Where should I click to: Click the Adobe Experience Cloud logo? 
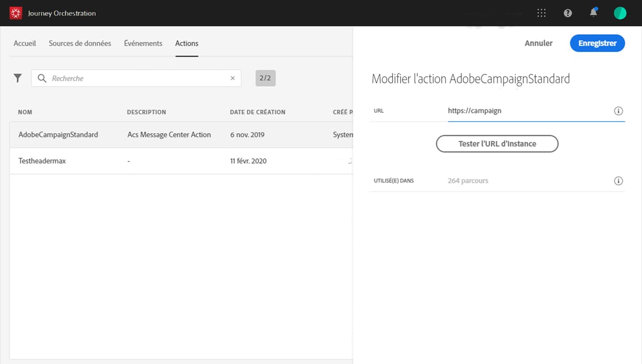click(16, 12)
